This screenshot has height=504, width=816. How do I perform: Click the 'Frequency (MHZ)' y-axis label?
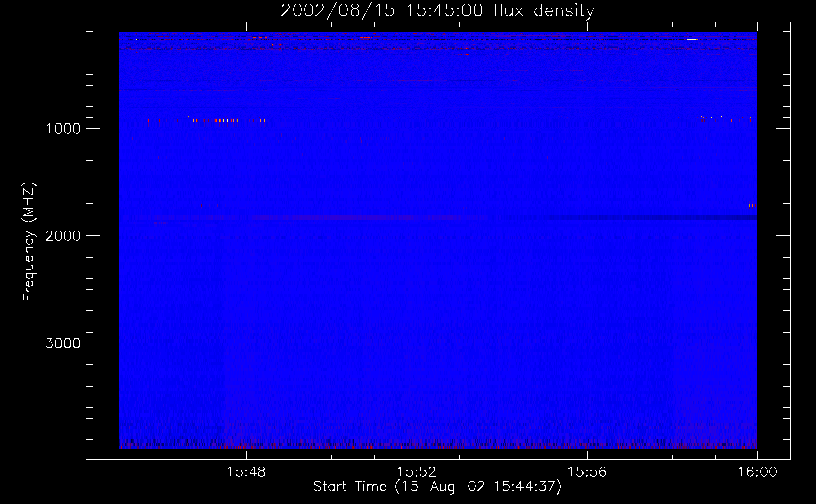[29, 242]
